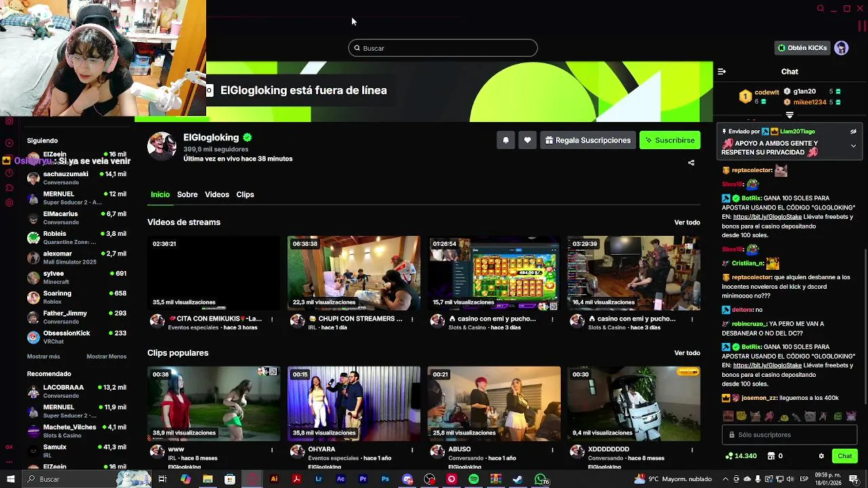868x488 pixels.
Task: Click the 14.340 channel points icon
Action: pyautogui.click(x=729, y=456)
